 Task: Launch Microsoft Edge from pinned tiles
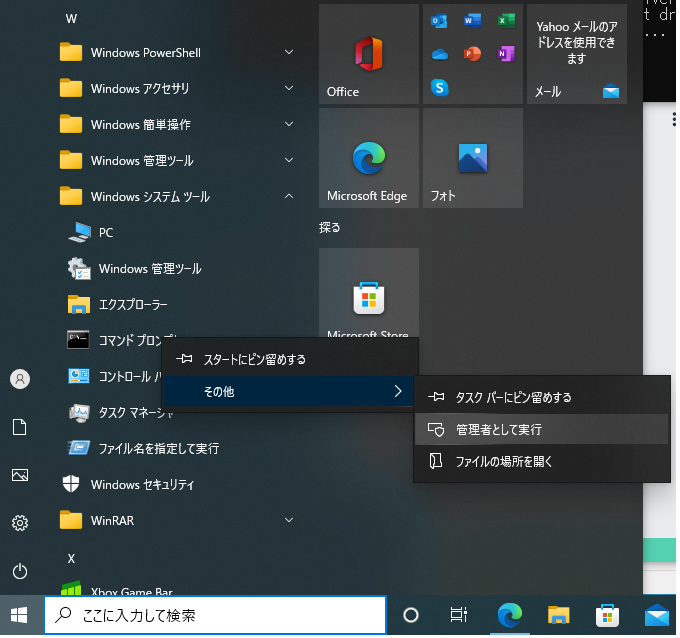point(368,158)
